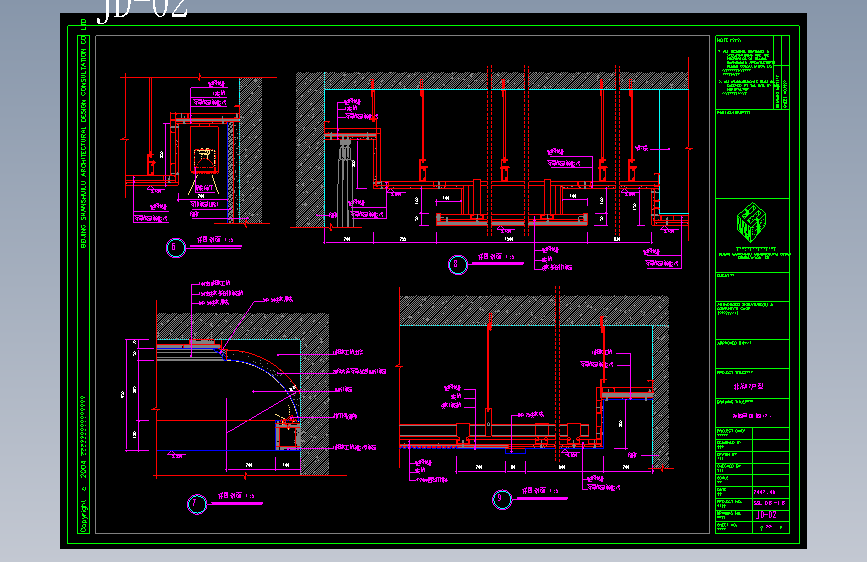Image resolution: width=867 pixels, height=562 pixels.
Task: Select the magenta project title text
Action: point(748,386)
